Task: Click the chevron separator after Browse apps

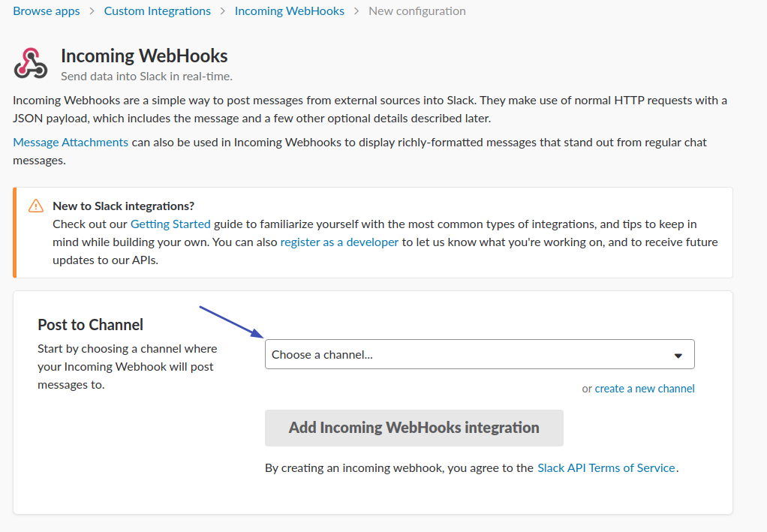Action: (x=92, y=11)
